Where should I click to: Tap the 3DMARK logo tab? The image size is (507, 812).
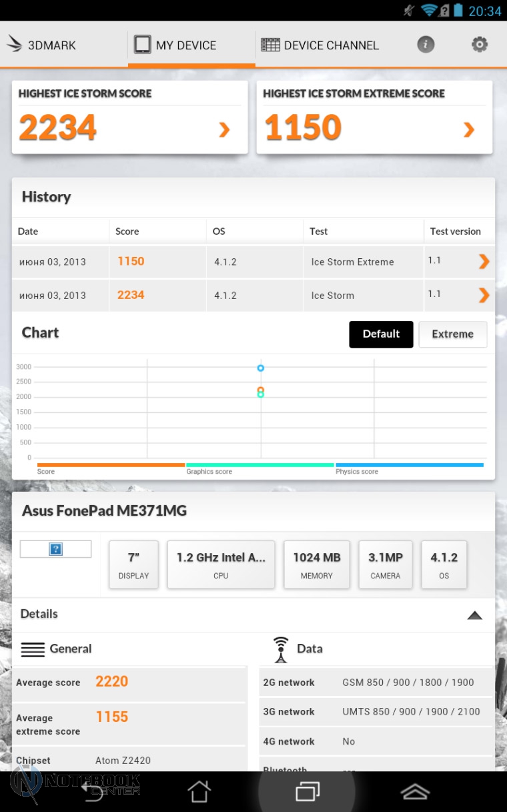coord(41,45)
